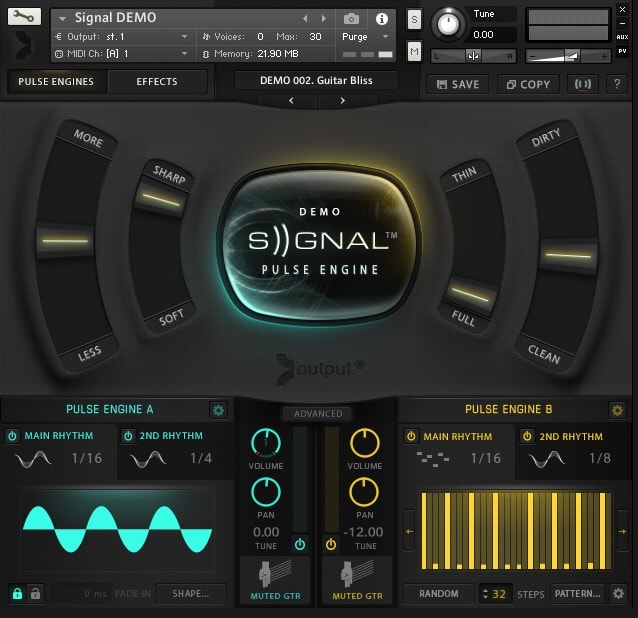Screen dimensions: 638x618
Task: Open the DEMO 002. Guitar Bliss preset list
Action: [316, 81]
